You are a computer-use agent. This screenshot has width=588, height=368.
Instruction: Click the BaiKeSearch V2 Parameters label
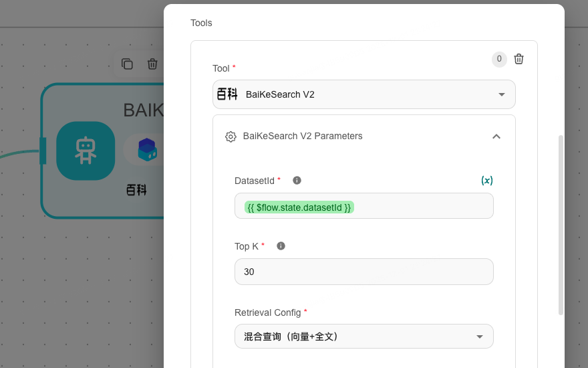click(x=303, y=136)
